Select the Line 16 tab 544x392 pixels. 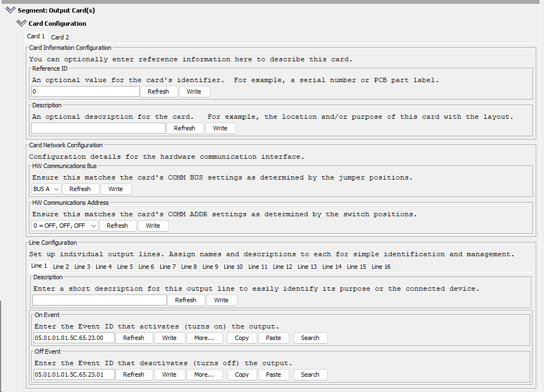pyautogui.click(x=381, y=267)
